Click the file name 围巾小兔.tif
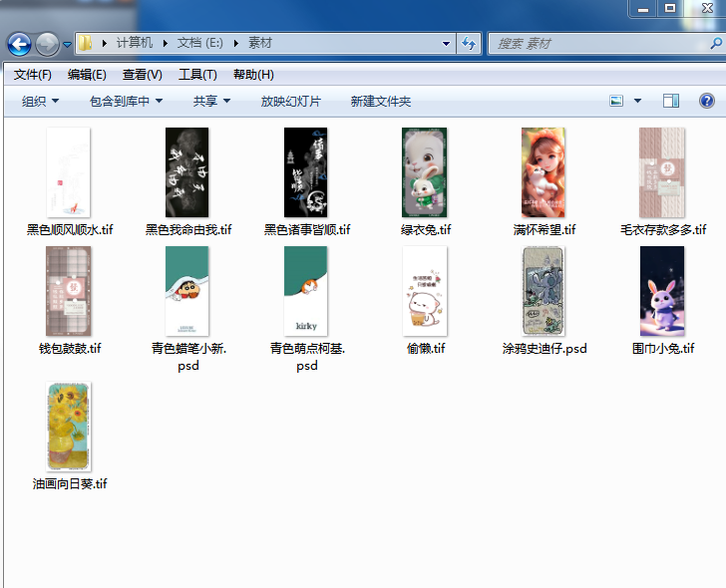Viewport: 726px width, 588px height. point(663,348)
